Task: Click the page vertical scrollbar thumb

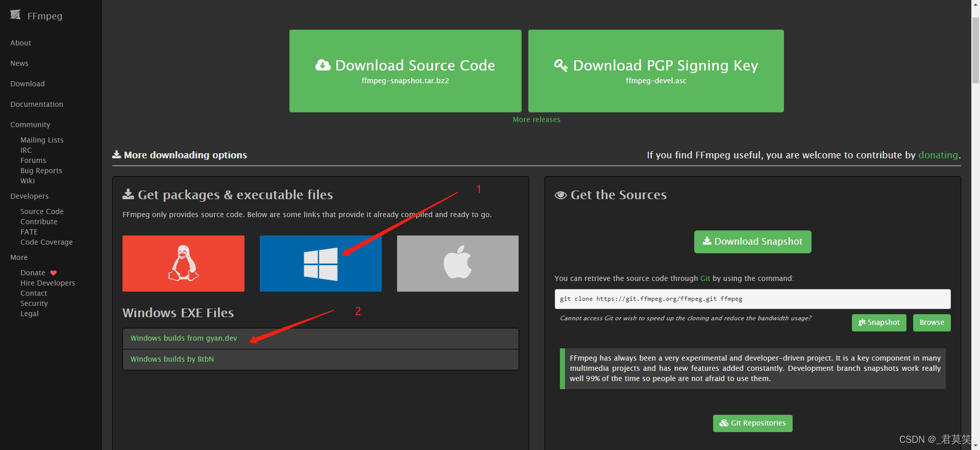Action: pyautogui.click(x=975, y=50)
